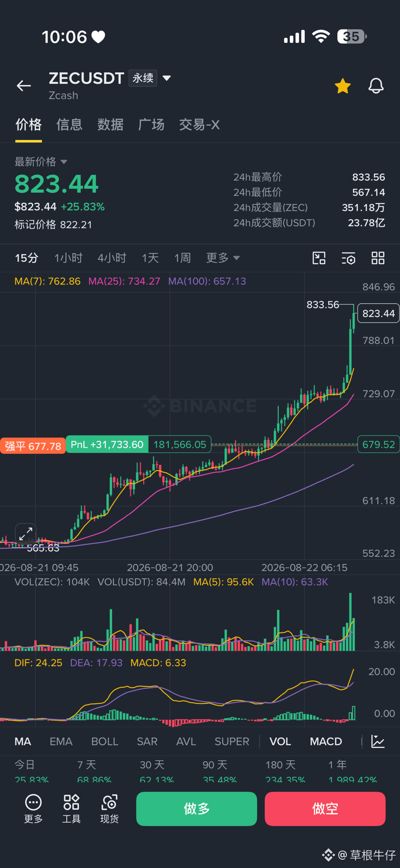This screenshot has height=868, width=400.
Task: Open the 更多 menu at bottom
Action: click(33, 809)
